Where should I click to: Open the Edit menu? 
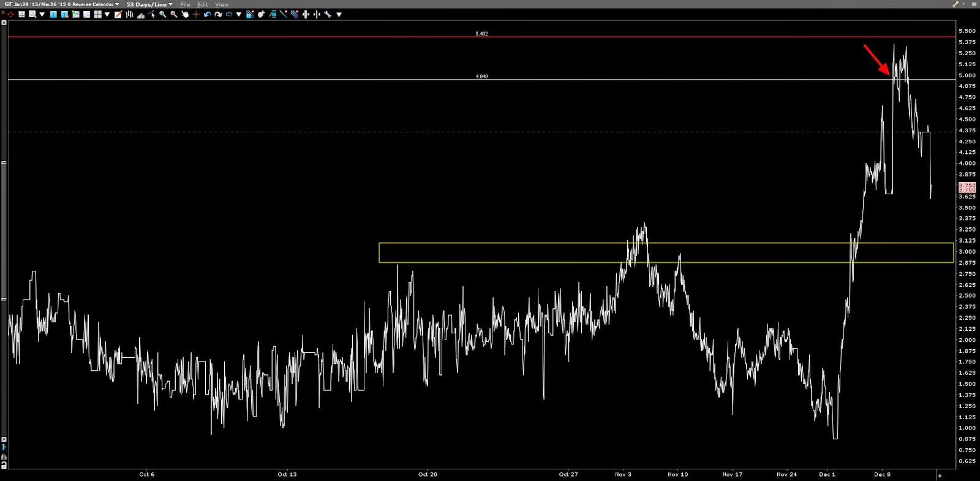point(203,4)
